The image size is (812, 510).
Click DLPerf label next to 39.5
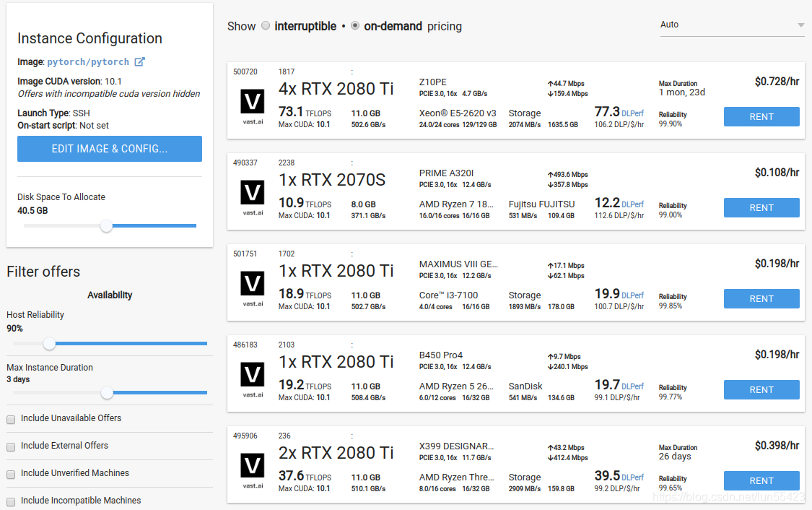point(632,477)
